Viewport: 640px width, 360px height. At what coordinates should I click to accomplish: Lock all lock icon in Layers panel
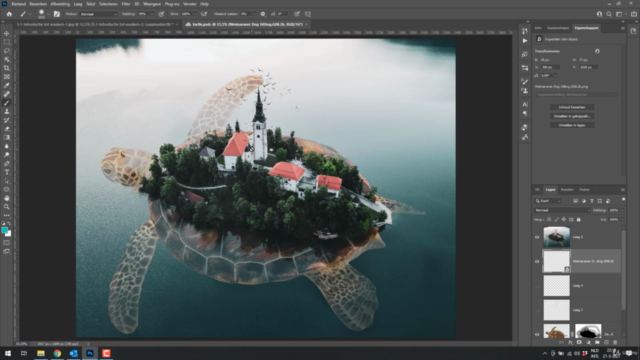578,220
